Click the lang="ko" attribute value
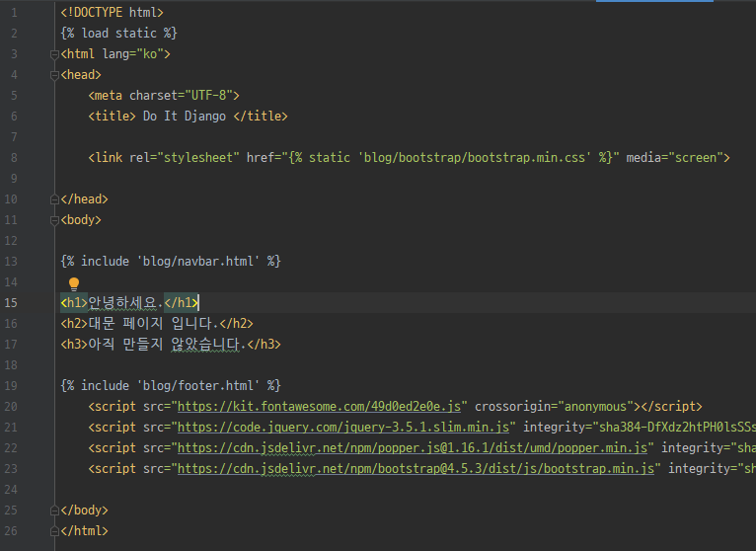Image resolution: width=756 pixels, height=551 pixels. [150, 54]
